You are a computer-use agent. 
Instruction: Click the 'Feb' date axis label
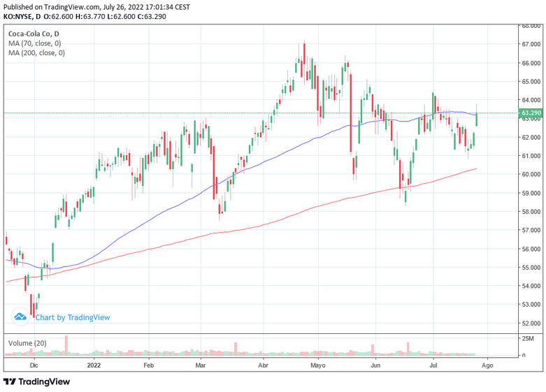149,365
